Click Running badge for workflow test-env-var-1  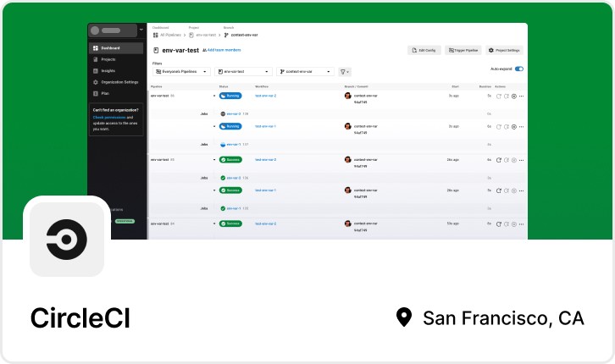coord(230,126)
